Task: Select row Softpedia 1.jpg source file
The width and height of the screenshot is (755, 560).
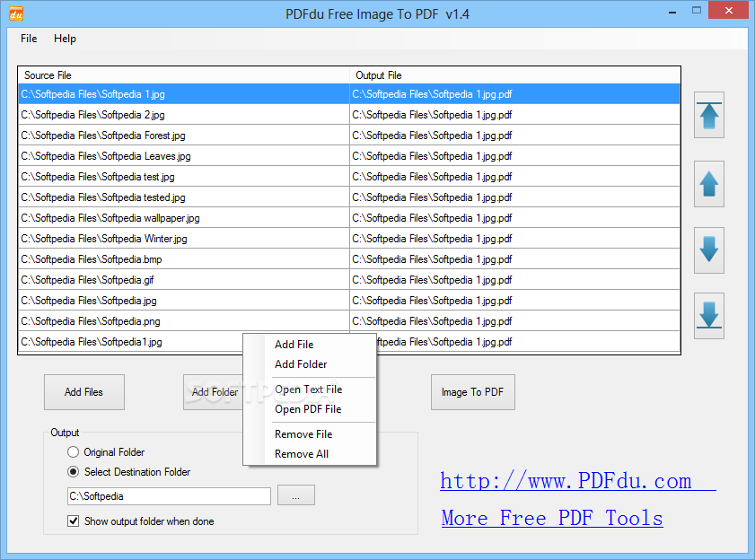Action: [x=184, y=94]
